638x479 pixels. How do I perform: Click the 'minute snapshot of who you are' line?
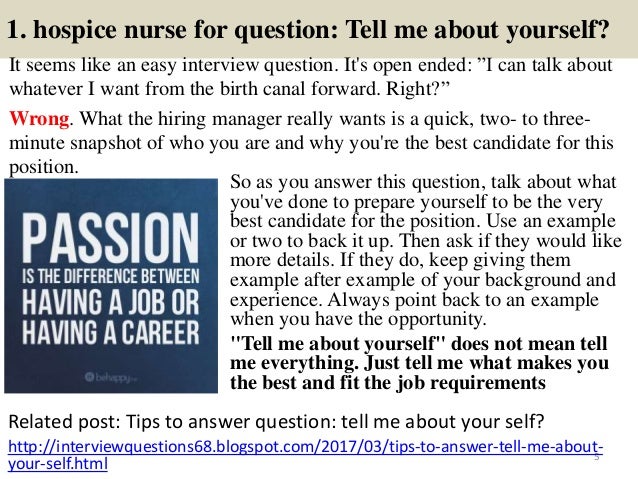[311, 143]
